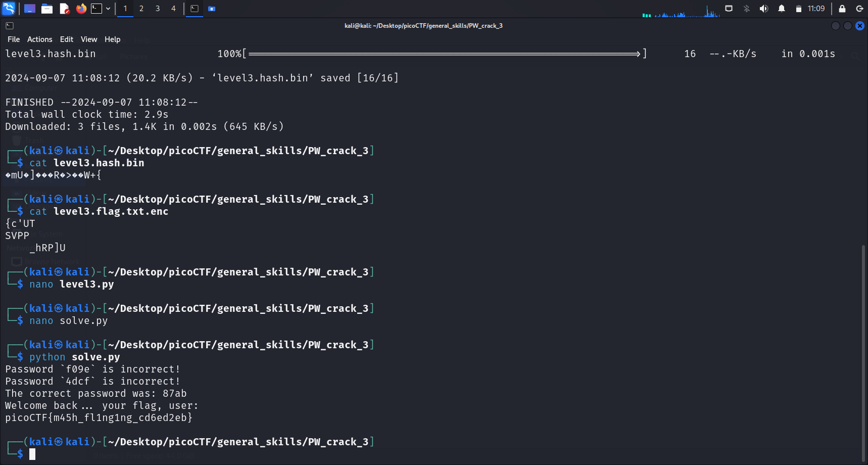Click the lock screen padlock icon
Viewport: 868px width, 465px height.
tap(842, 9)
